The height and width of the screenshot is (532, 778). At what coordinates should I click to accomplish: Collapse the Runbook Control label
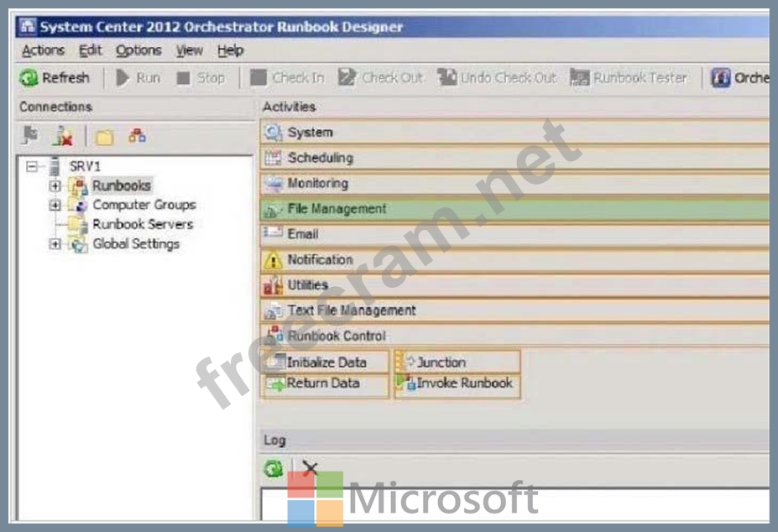click(337, 336)
